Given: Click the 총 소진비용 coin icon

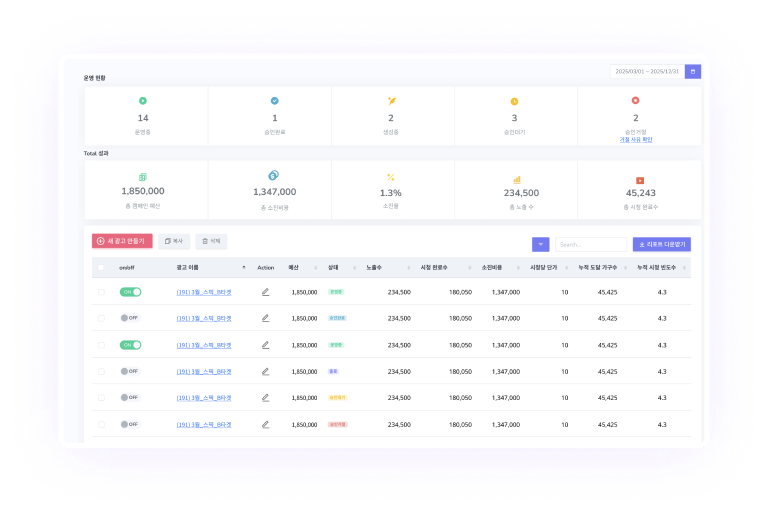Looking at the screenshot, I should coord(273,176).
